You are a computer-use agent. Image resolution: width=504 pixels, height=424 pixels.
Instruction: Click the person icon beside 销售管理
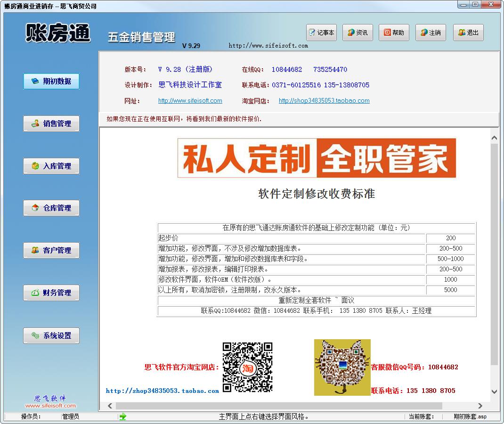35,123
